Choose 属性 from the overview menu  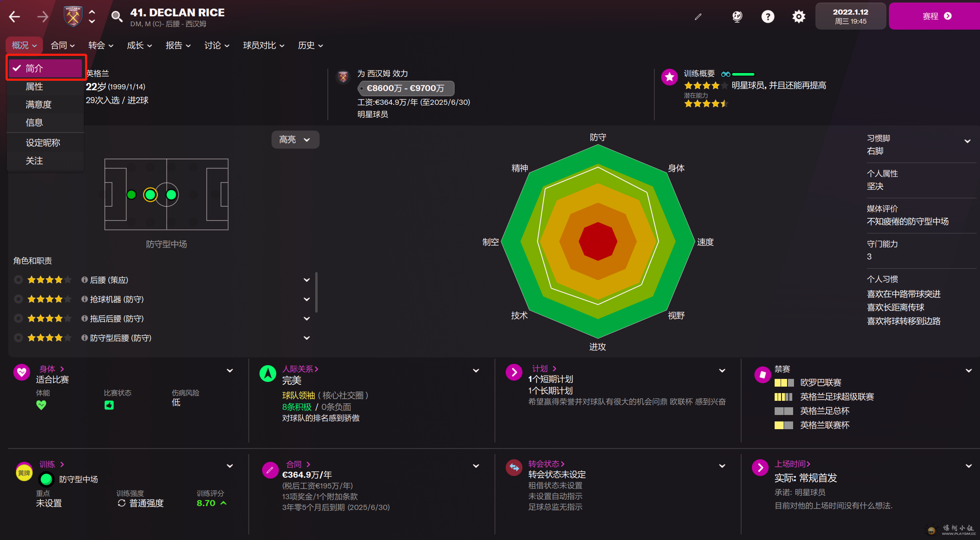coord(34,87)
